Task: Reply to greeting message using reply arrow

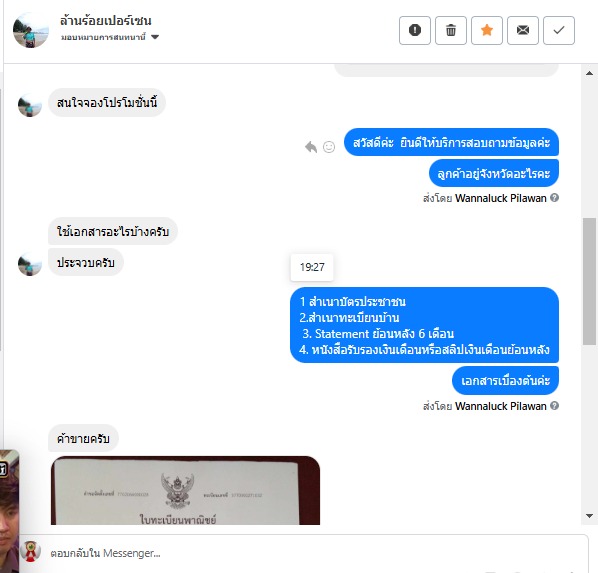Action: pyautogui.click(x=311, y=147)
